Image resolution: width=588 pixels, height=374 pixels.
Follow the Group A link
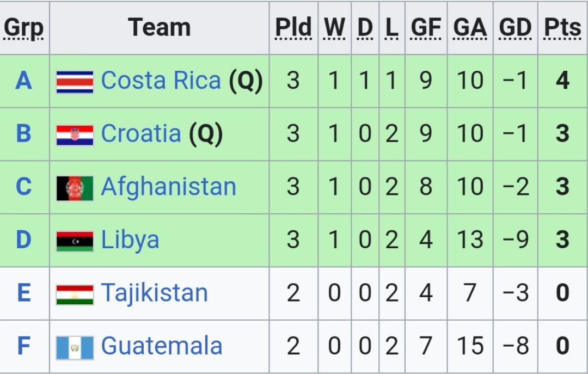[23, 81]
